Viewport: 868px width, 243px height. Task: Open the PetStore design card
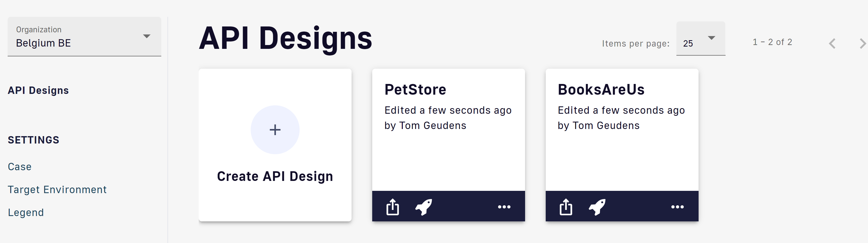(x=448, y=130)
